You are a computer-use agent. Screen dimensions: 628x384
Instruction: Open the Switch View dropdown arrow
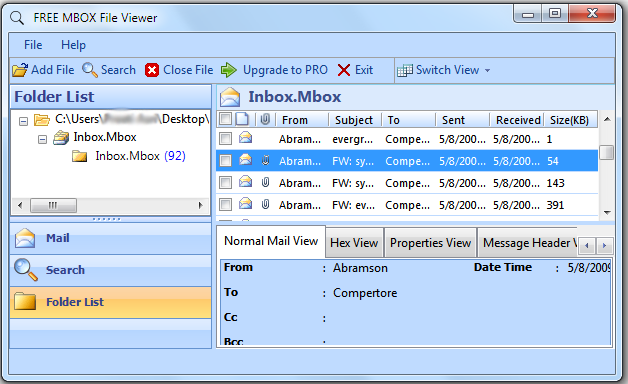487,70
